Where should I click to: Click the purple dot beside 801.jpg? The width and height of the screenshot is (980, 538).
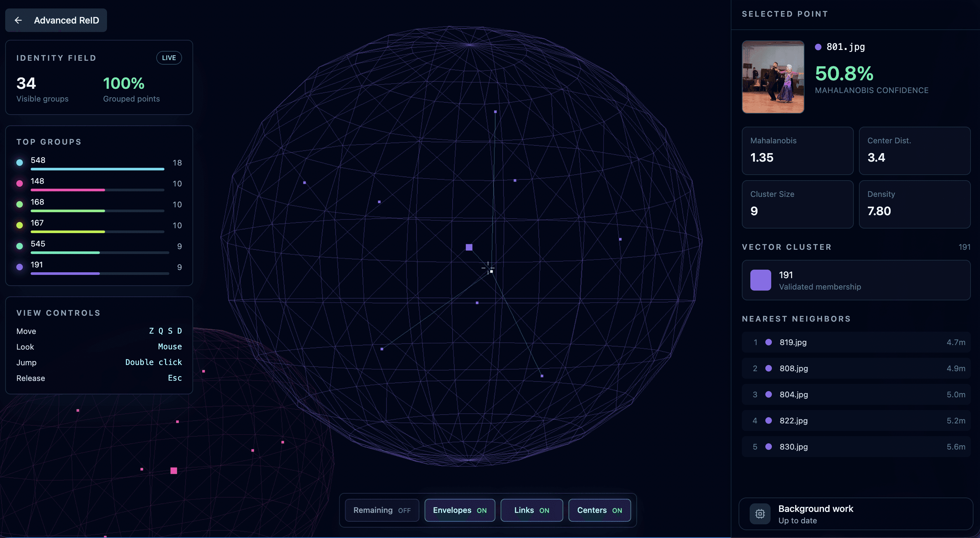point(818,47)
